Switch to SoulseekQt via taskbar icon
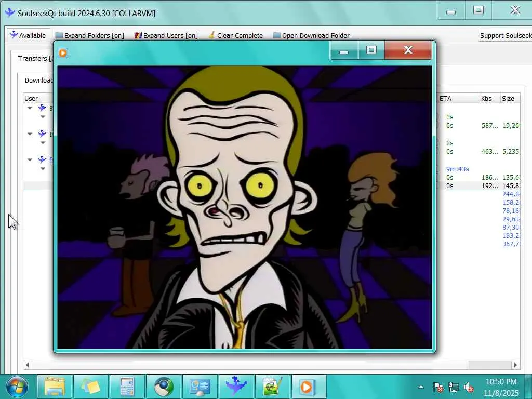The height and width of the screenshot is (399, 532). (x=236, y=387)
